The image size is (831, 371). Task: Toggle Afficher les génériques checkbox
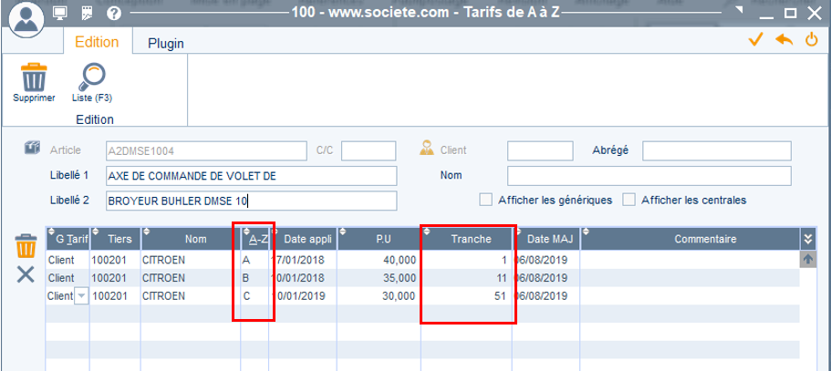(485, 200)
